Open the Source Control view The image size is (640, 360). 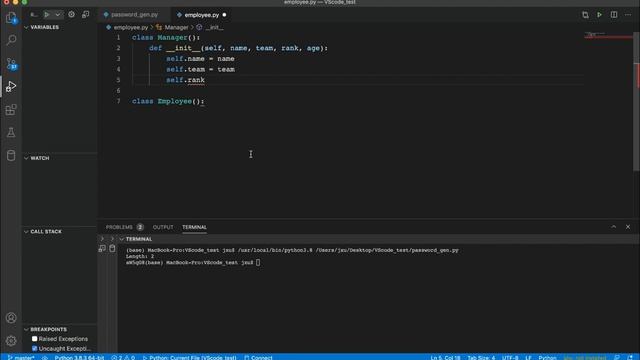pos(11,63)
